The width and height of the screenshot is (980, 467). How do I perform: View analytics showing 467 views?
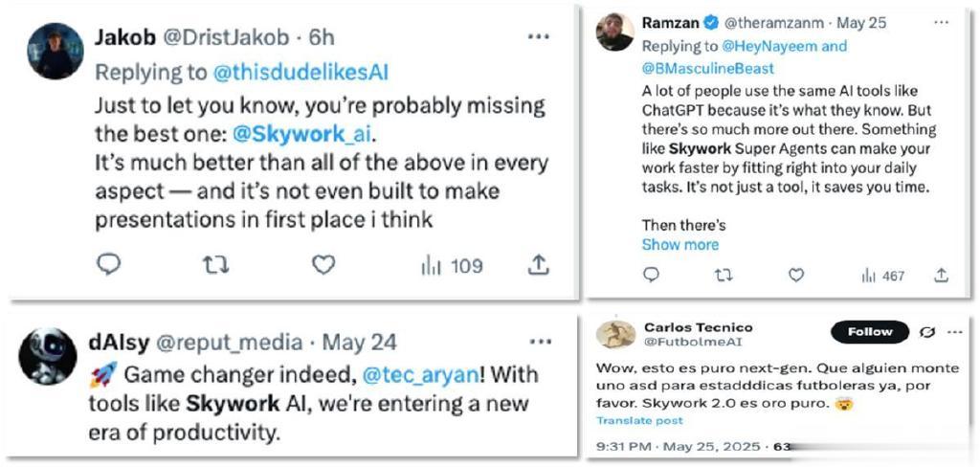(x=881, y=276)
